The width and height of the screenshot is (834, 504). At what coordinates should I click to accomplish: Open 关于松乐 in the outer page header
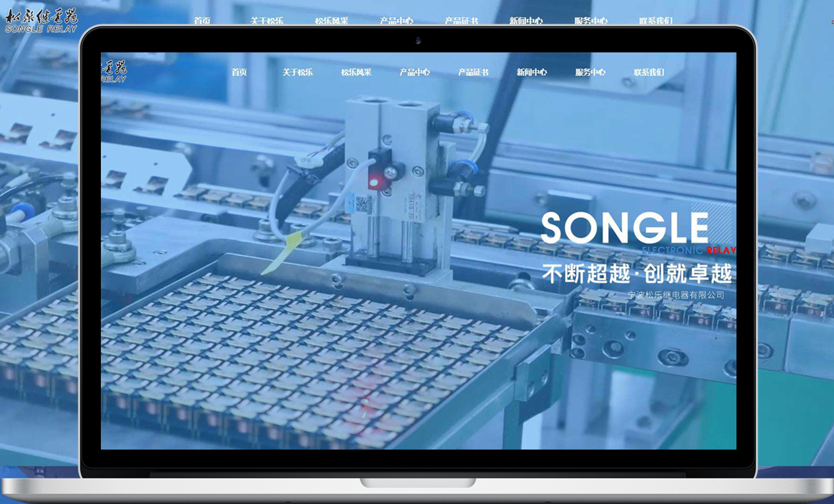266,21
